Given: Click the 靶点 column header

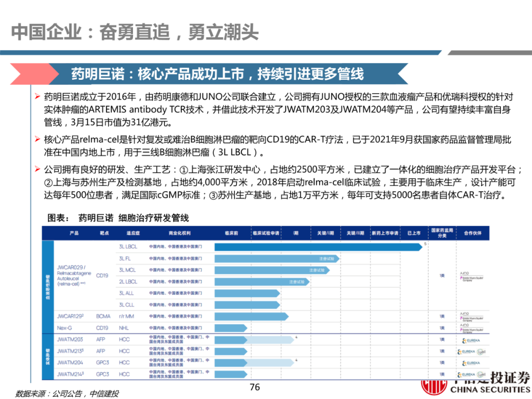Looking at the screenshot, I should click(104, 233).
